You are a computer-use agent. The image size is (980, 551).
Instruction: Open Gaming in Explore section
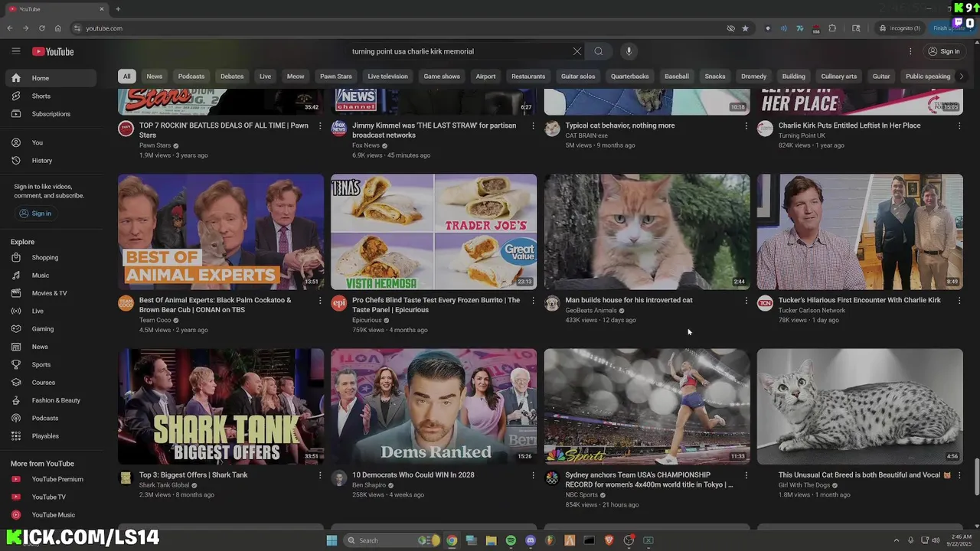(51, 329)
